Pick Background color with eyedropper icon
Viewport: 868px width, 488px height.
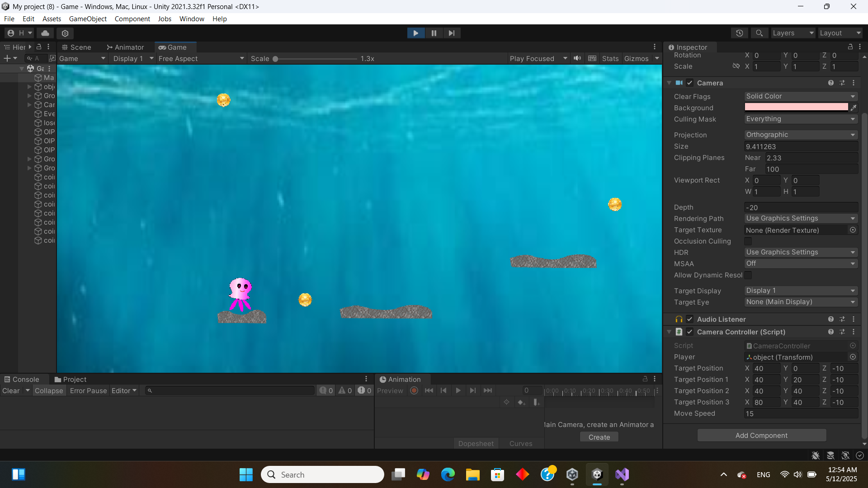pos(854,108)
